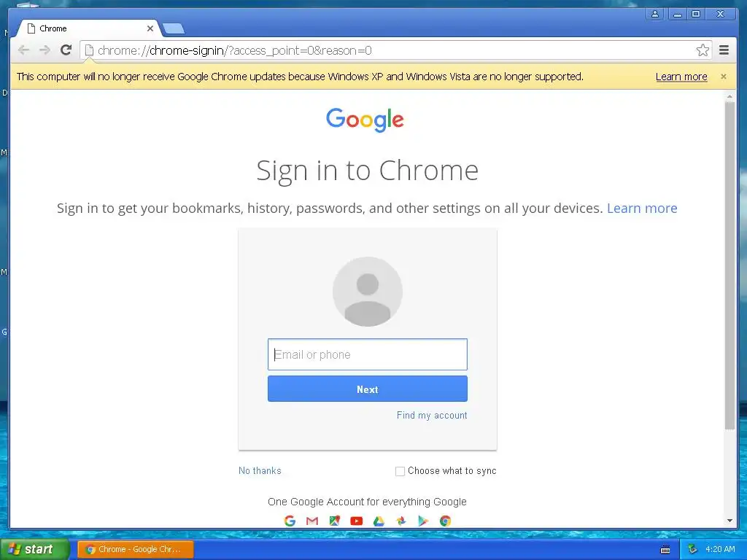Click the scrollbar down arrow
This screenshot has width=747, height=560.
click(729, 521)
